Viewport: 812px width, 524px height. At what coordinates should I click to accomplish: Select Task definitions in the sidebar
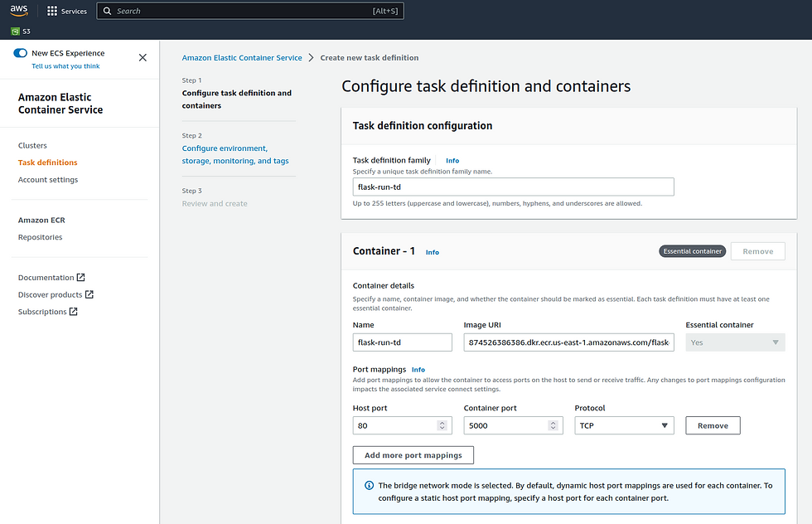pos(48,163)
